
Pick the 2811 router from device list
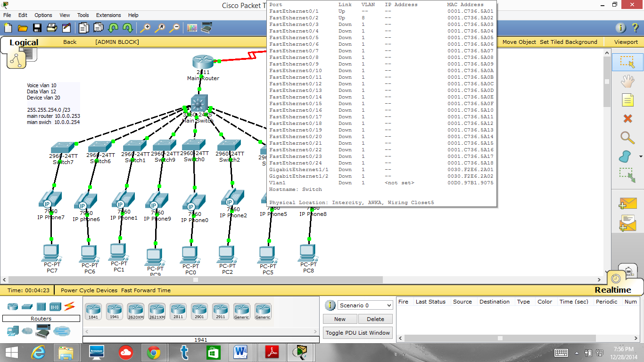pyautogui.click(x=178, y=312)
